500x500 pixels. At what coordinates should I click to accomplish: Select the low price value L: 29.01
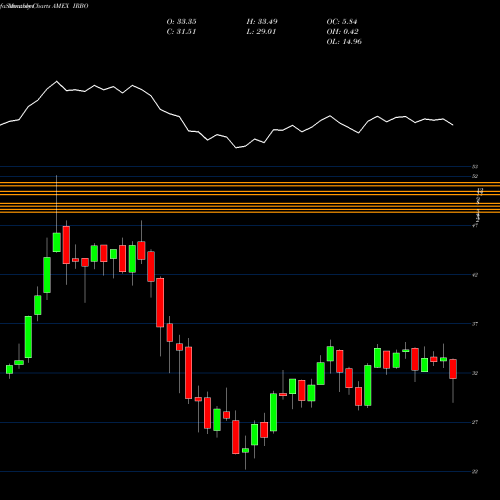(x=261, y=32)
